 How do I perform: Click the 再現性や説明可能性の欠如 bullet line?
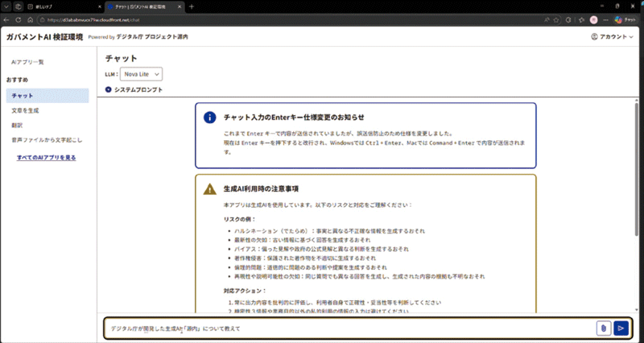359,276
